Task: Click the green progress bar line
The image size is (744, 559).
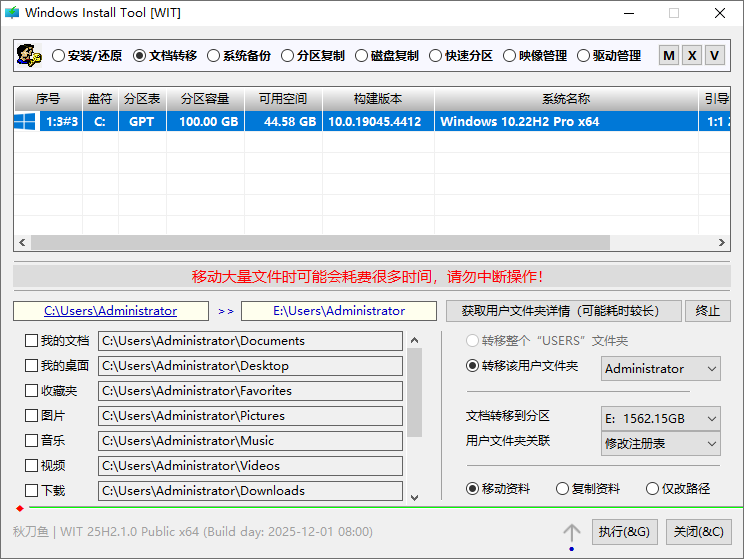Action: click(x=386, y=507)
